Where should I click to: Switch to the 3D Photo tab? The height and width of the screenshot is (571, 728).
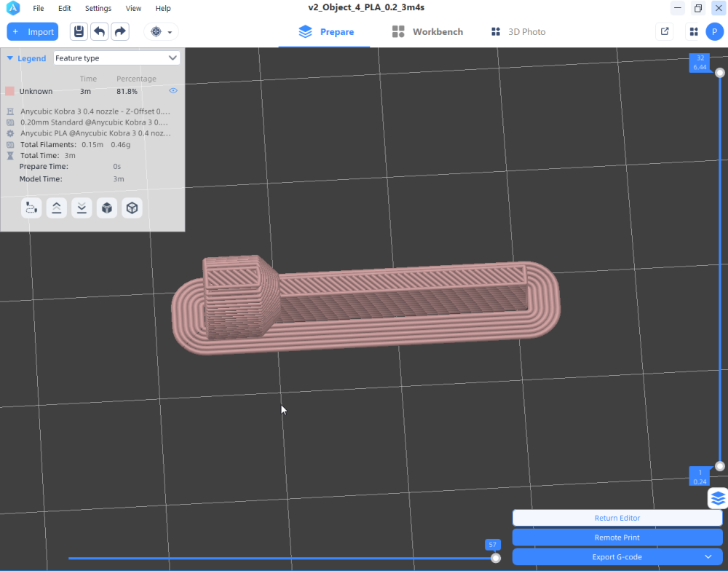tap(518, 31)
